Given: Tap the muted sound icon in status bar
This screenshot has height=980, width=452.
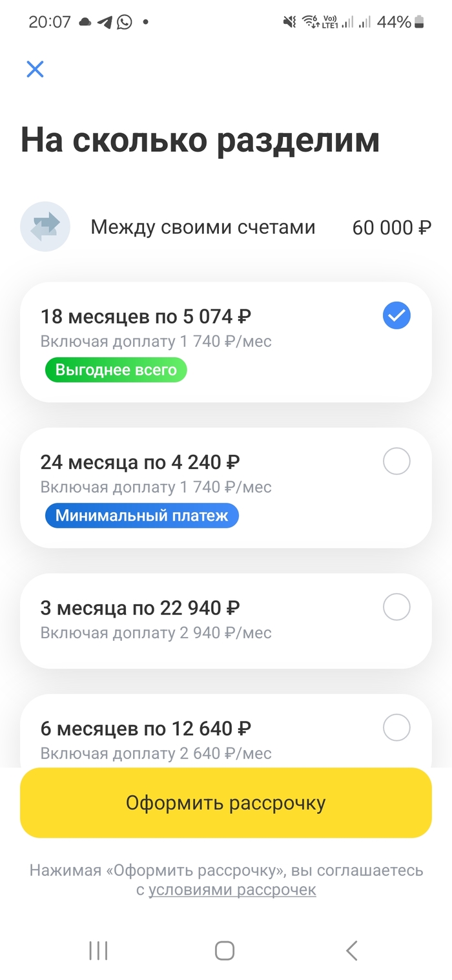Looking at the screenshot, I should coord(289,22).
